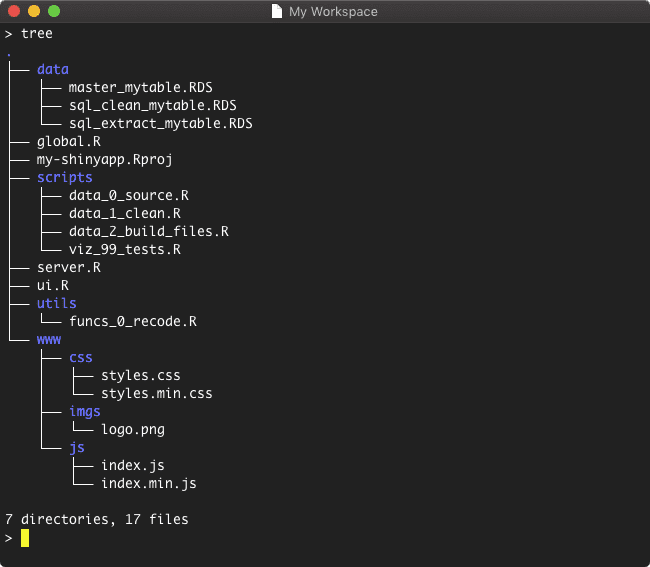Click the red close window button
The width and height of the screenshot is (650, 567).
point(13,12)
